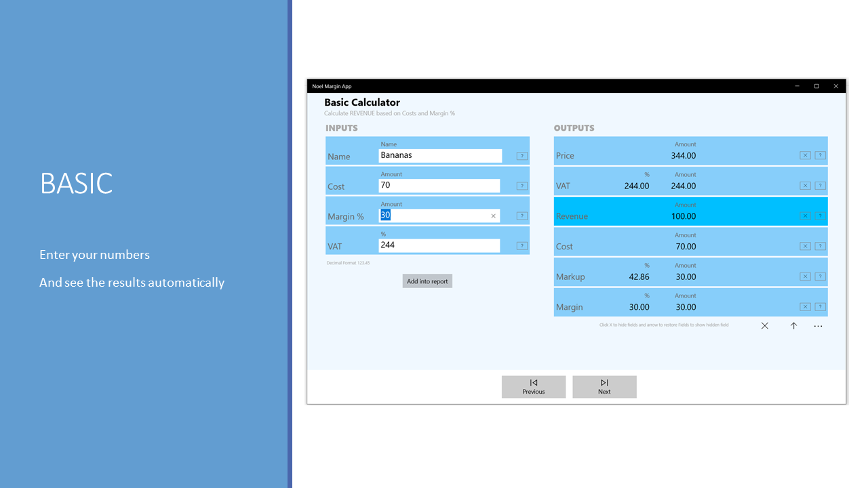Open help for the Margin % input
Image resolution: width=868 pixels, height=488 pixels.
click(x=521, y=216)
